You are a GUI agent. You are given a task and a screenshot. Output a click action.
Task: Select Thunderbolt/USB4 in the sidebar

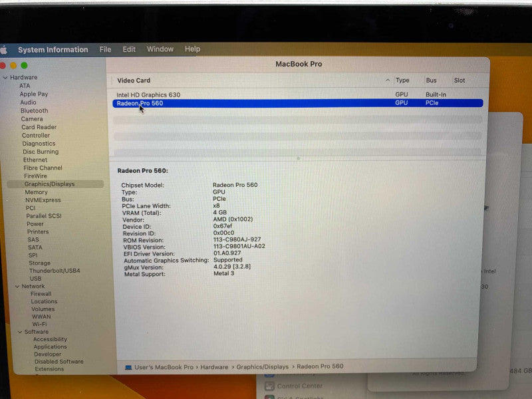55,271
